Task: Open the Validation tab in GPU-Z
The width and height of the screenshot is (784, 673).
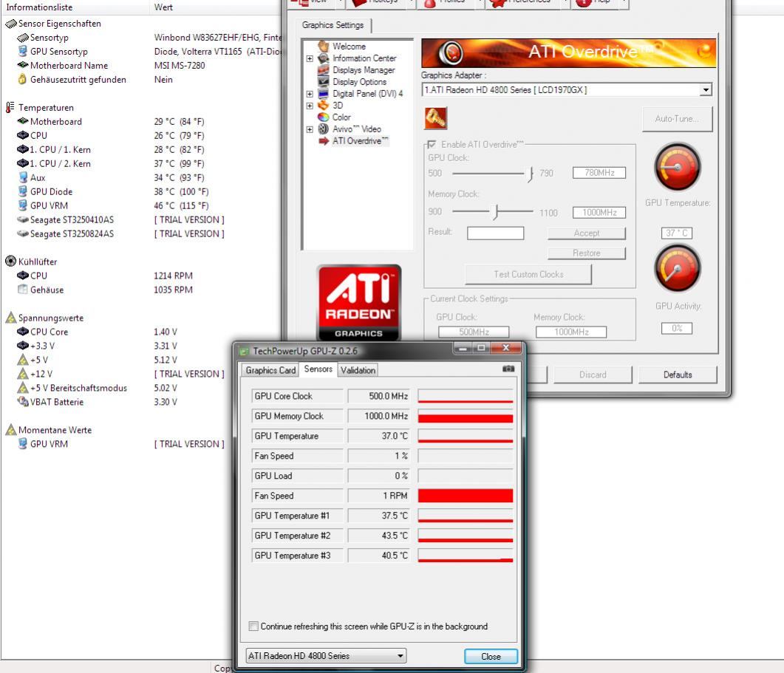Action: (x=358, y=371)
